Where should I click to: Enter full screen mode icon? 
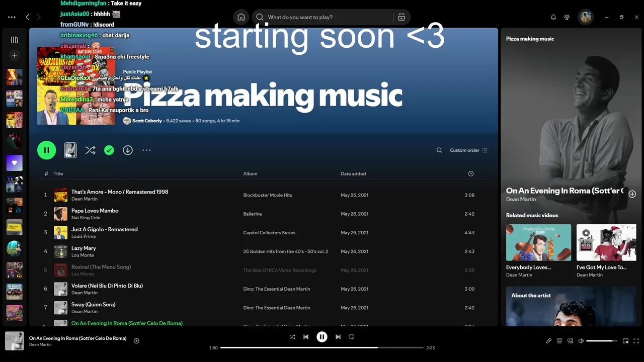[636, 341]
